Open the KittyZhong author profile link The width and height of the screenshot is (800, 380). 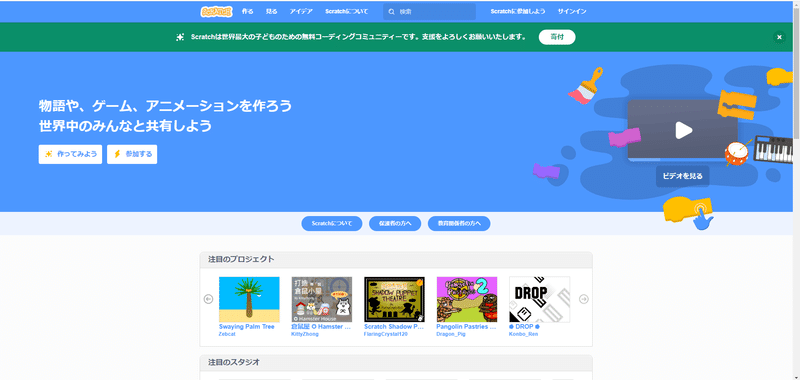(305, 334)
